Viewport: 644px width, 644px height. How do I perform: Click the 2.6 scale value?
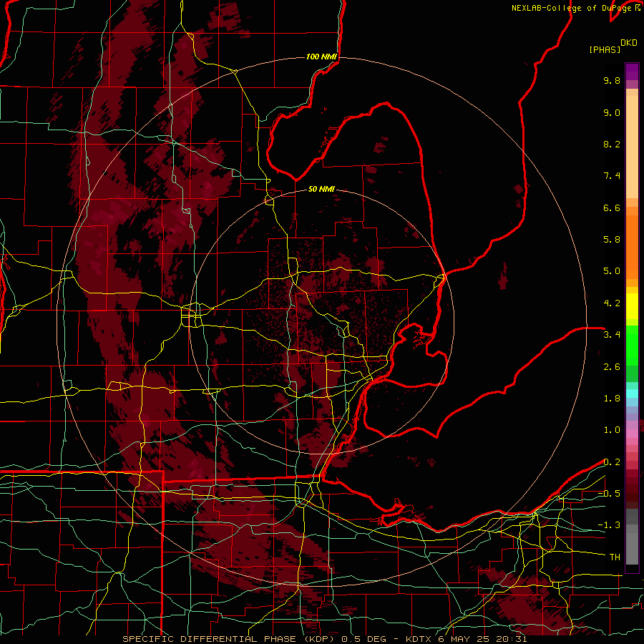click(x=612, y=367)
